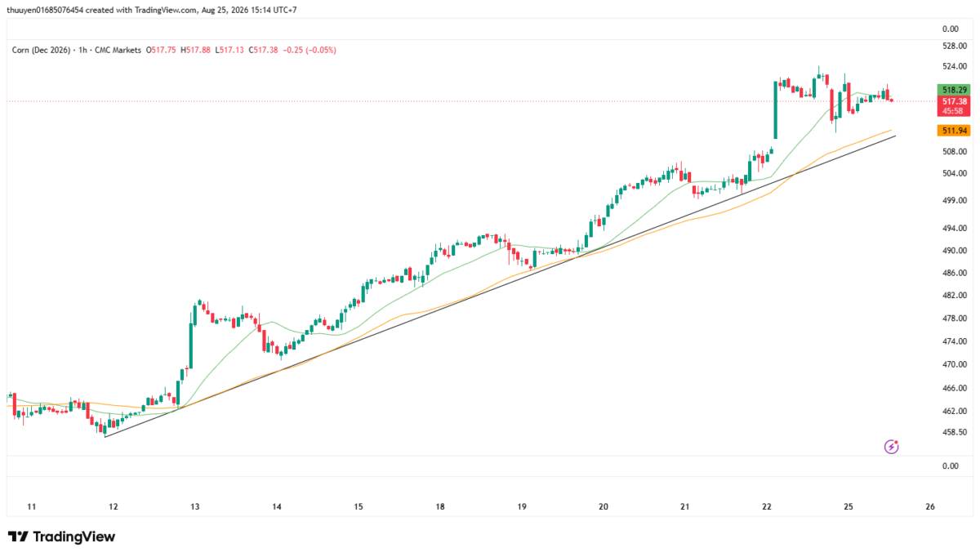Click the 490.00 price axis label

tap(955, 251)
